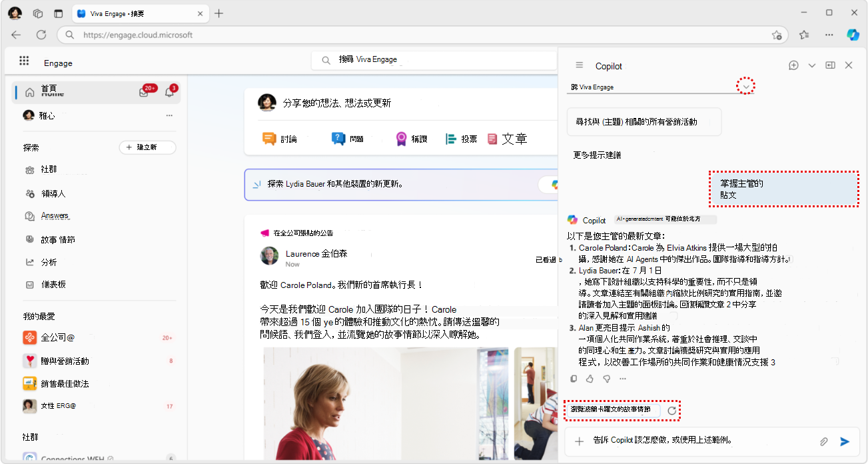
Task: Refresh the suggested prompts
Action: tap(672, 411)
